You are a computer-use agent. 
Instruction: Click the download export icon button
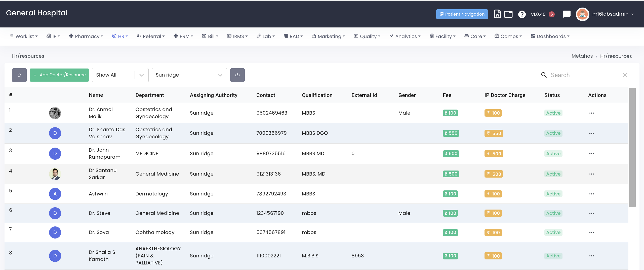(x=237, y=75)
